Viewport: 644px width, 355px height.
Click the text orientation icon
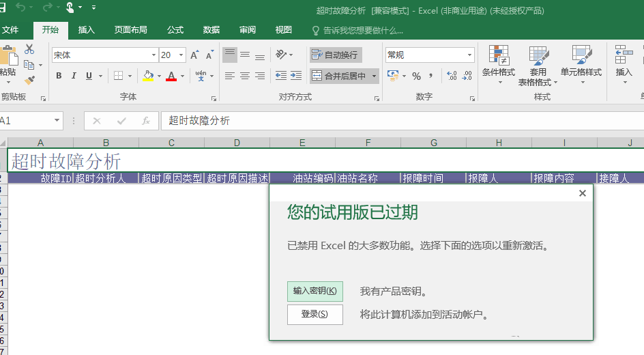(281, 54)
